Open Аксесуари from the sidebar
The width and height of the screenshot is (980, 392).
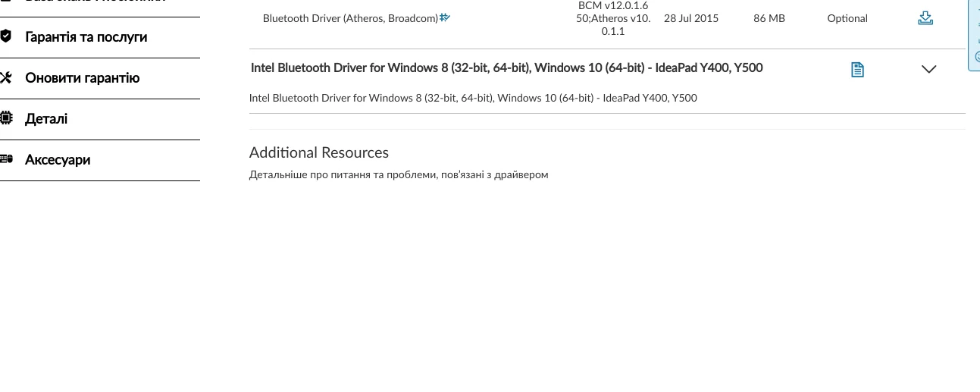point(58,159)
